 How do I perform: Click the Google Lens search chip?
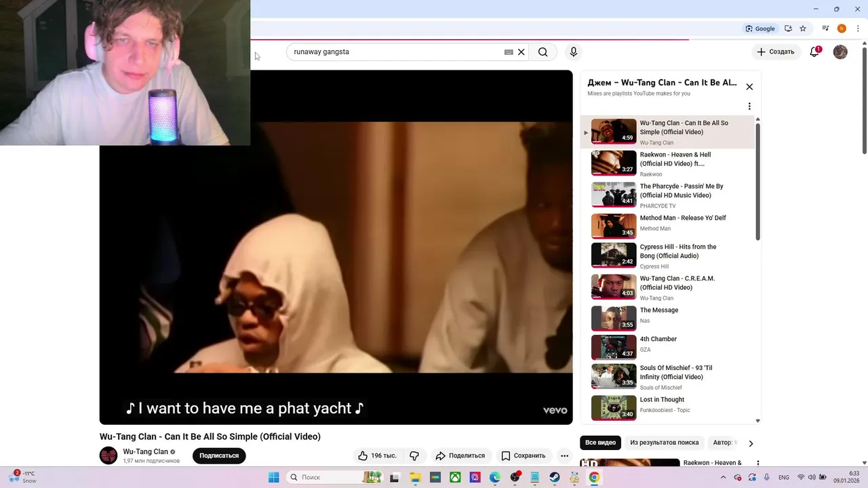coord(760,28)
